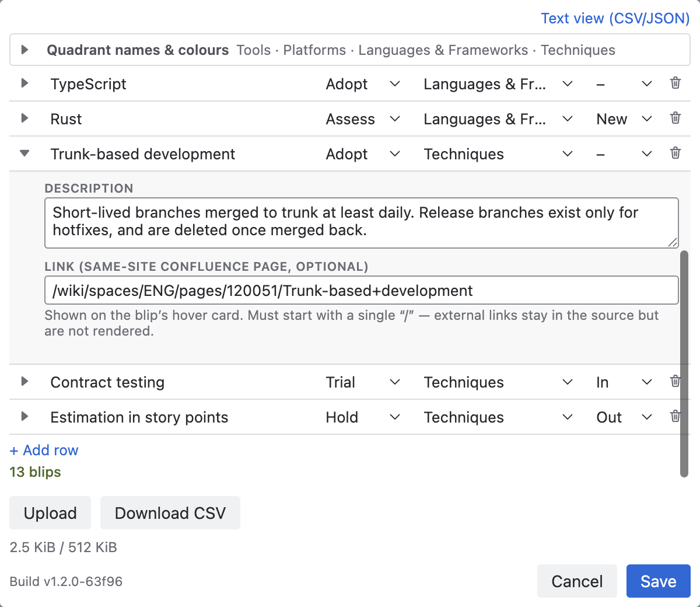Click Download CSV button
Image resolution: width=700 pixels, height=607 pixels.
click(x=170, y=513)
